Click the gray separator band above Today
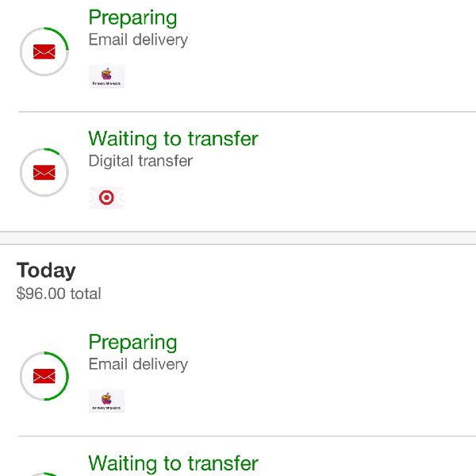Image resolution: width=476 pixels, height=476 pixels. 238,238
